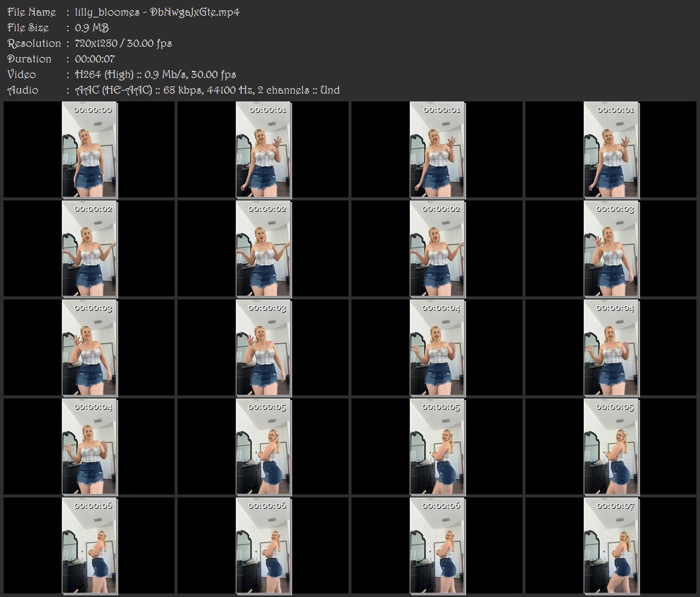Select the last 00:00:05 thumbnail

611,447
